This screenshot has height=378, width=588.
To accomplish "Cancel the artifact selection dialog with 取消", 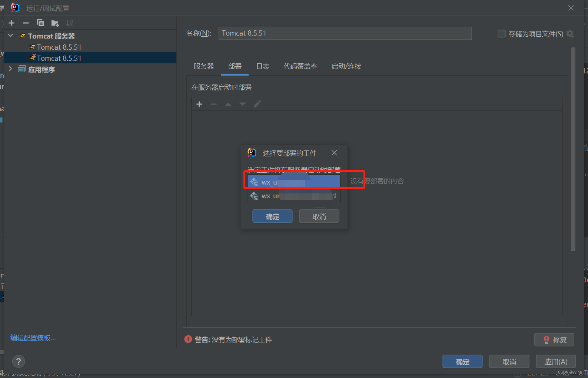I will [x=319, y=216].
